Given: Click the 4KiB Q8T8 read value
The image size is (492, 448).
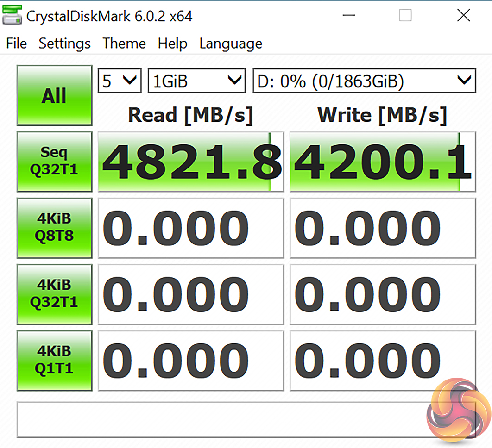Looking at the screenshot, I should click(x=191, y=228).
